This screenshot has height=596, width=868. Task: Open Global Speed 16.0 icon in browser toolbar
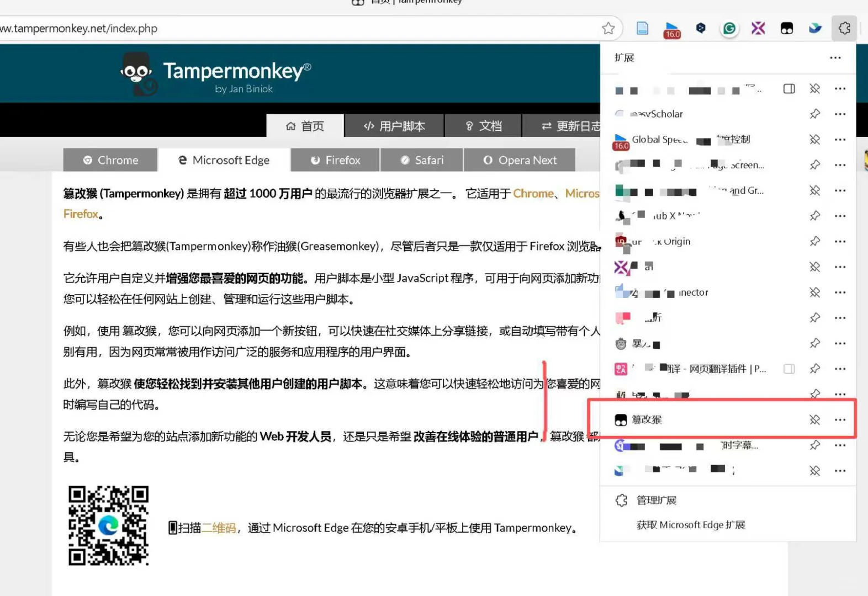(x=672, y=30)
